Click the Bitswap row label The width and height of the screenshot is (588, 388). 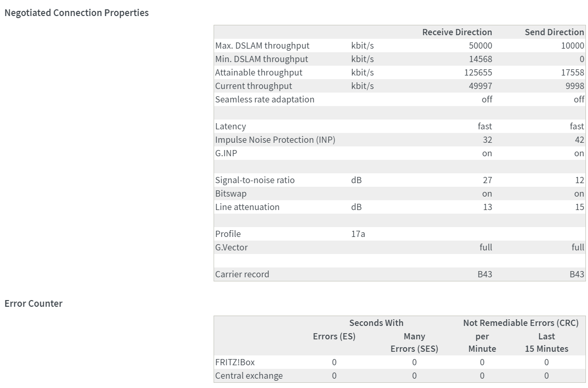pyautogui.click(x=231, y=193)
